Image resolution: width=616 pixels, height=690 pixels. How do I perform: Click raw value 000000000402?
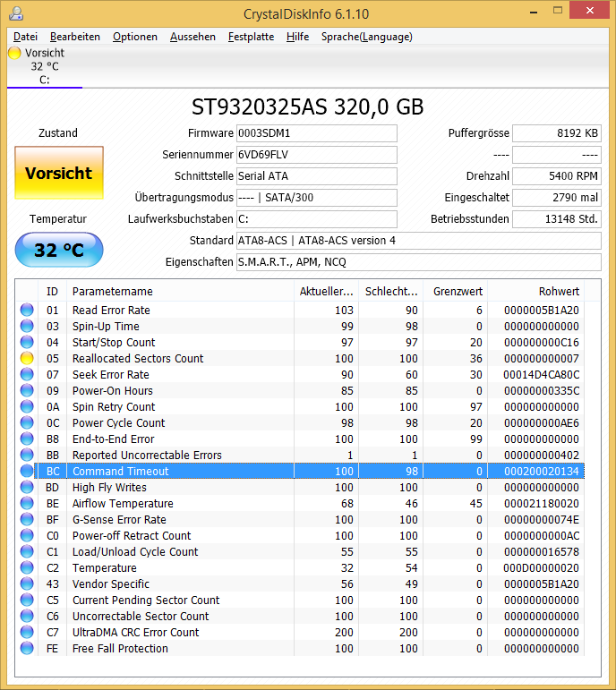tap(541, 455)
